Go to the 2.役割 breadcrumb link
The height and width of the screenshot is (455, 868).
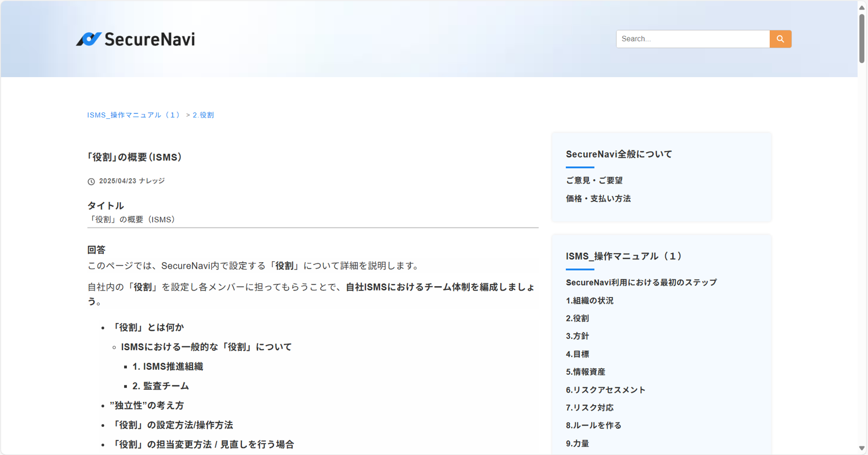coord(203,115)
